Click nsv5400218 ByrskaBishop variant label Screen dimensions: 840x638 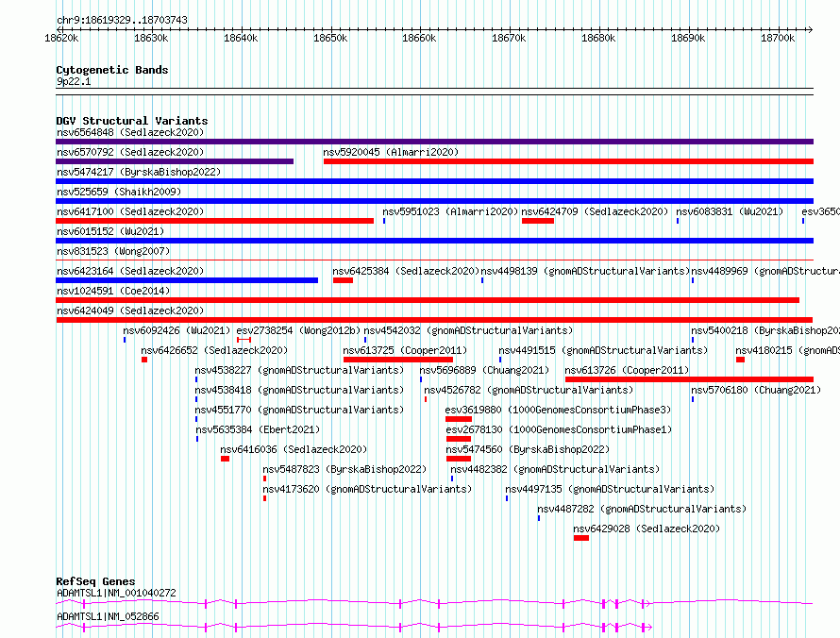[x=765, y=330]
